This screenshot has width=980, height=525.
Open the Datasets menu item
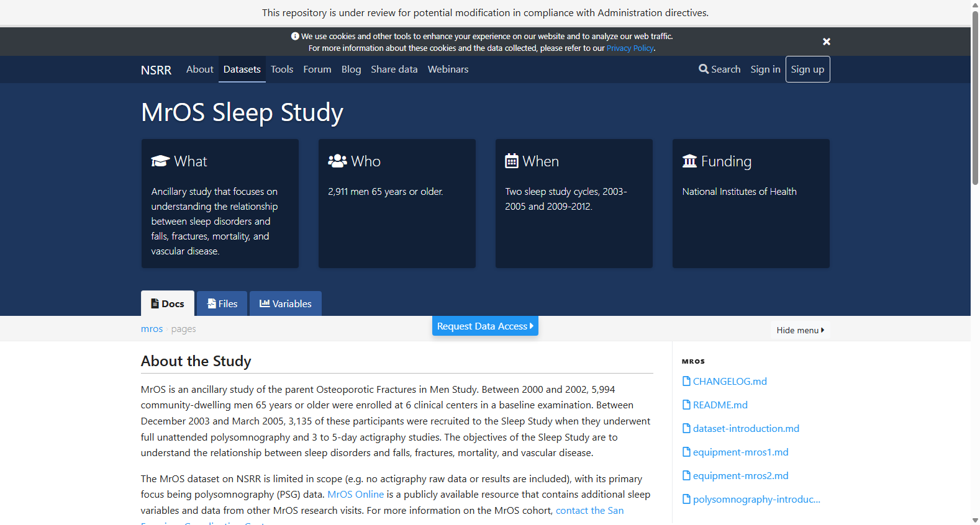(x=242, y=70)
